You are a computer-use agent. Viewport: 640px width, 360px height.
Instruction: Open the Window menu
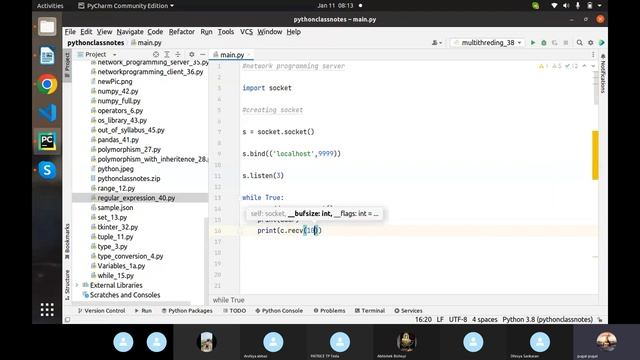269,32
